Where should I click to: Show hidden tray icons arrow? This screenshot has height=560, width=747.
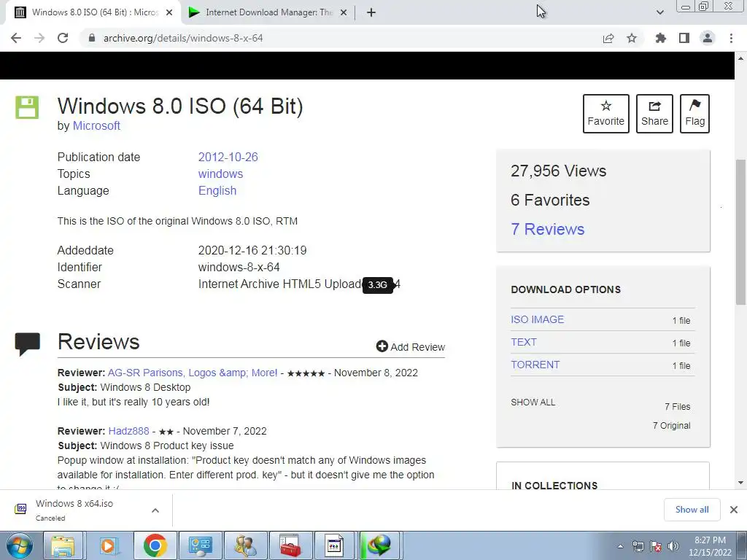[620, 546]
